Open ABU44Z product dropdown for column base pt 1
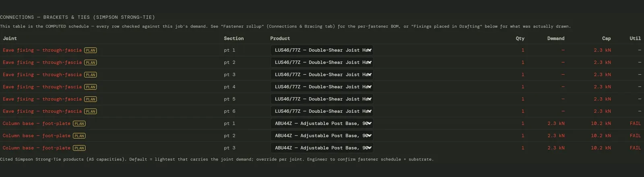 point(322,123)
